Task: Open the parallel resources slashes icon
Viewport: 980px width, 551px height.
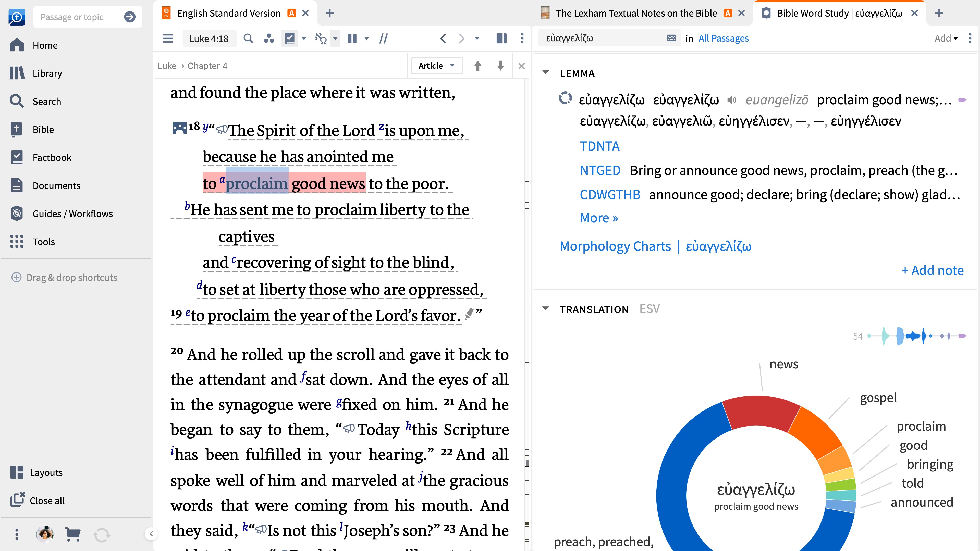Action: [384, 39]
